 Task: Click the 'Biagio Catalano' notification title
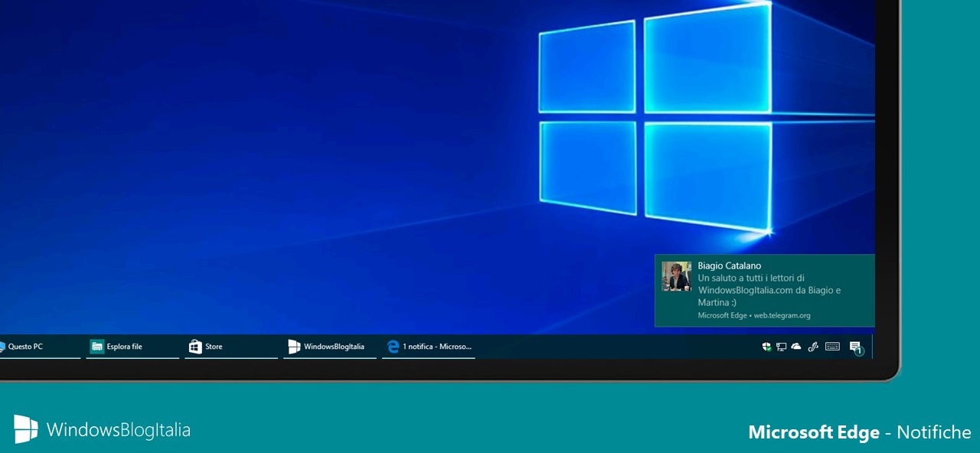(x=730, y=266)
